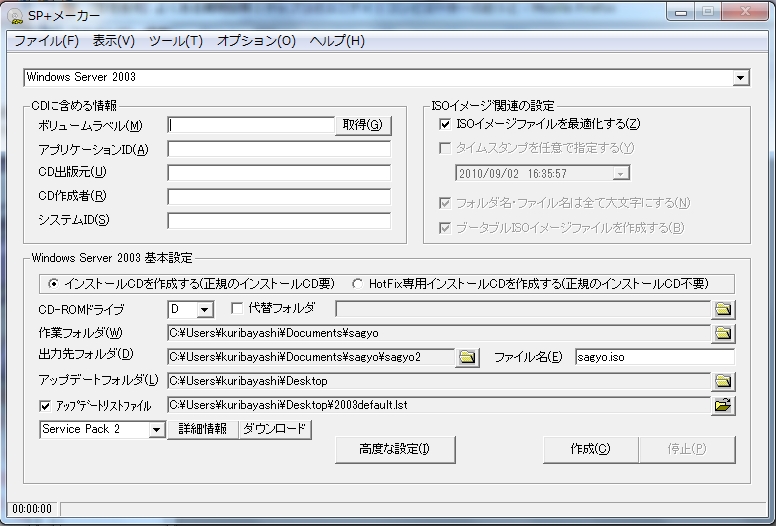Open the ツール(T) menu
776x526 pixels.
176,41
